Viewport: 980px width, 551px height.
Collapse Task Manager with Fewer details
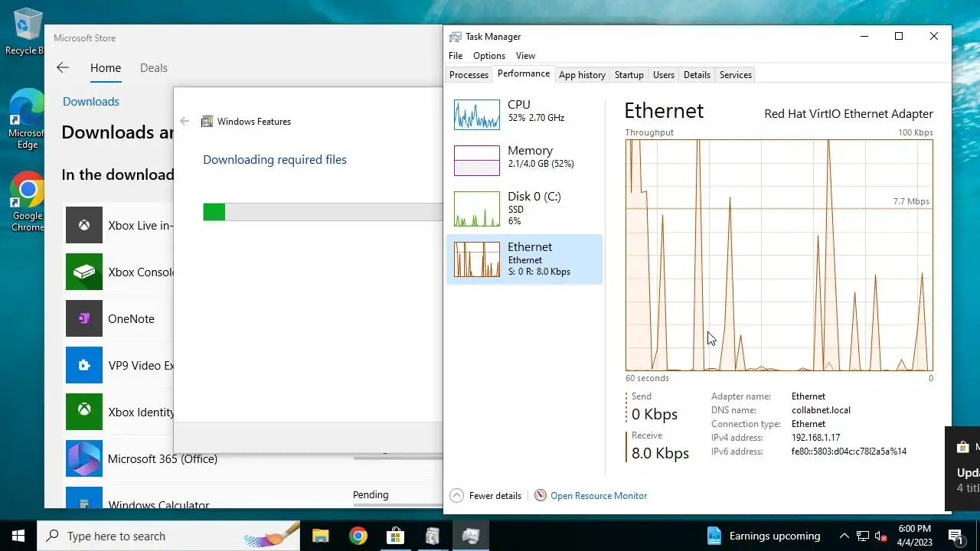pos(485,496)
